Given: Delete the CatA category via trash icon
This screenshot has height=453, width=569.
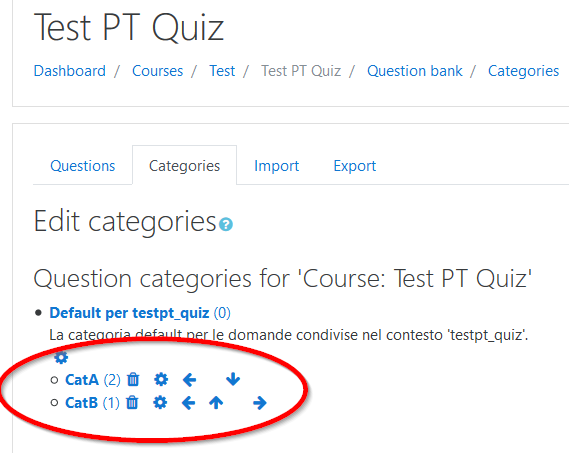Looking at the screenshot, I should point(133,379).
